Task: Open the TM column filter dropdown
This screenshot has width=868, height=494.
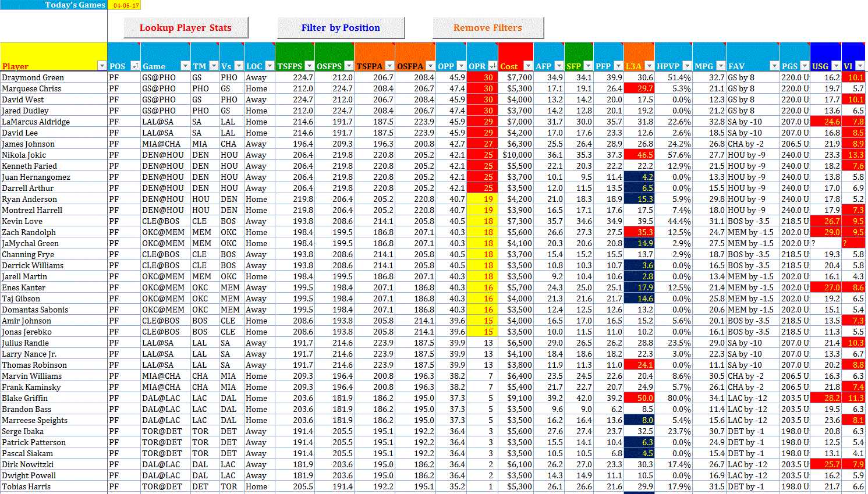Action: pos(213,66)
